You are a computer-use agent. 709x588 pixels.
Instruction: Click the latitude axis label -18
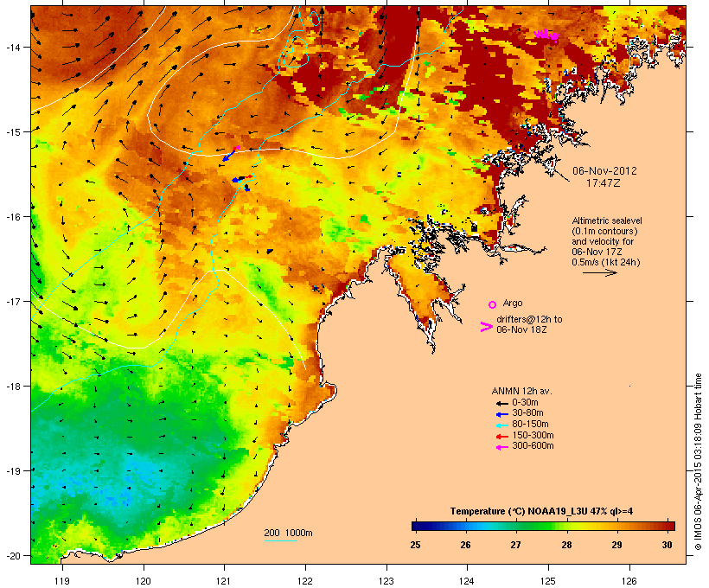coord(12,387)
